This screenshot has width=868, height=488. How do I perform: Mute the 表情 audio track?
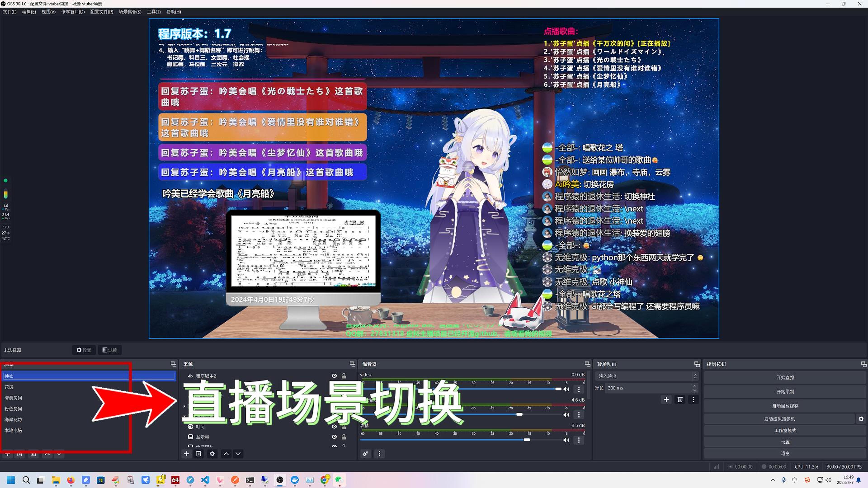(x=566, y=440)
